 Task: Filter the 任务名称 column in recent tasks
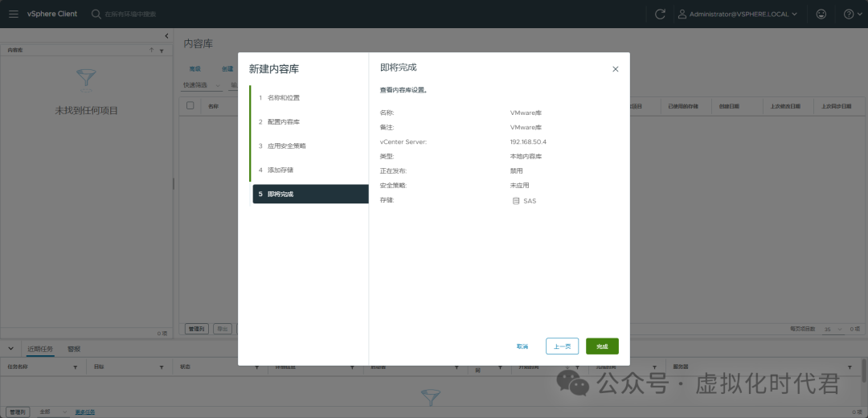pos(76,367)
